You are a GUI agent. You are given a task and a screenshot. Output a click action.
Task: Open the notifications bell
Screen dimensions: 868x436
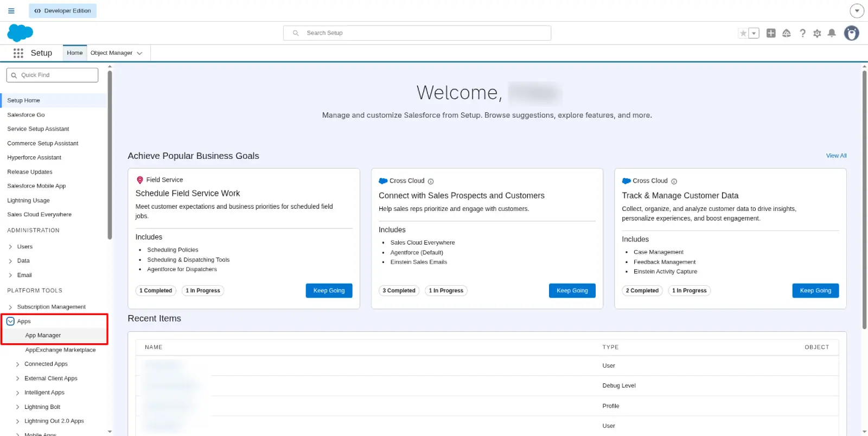pos(832,33)
